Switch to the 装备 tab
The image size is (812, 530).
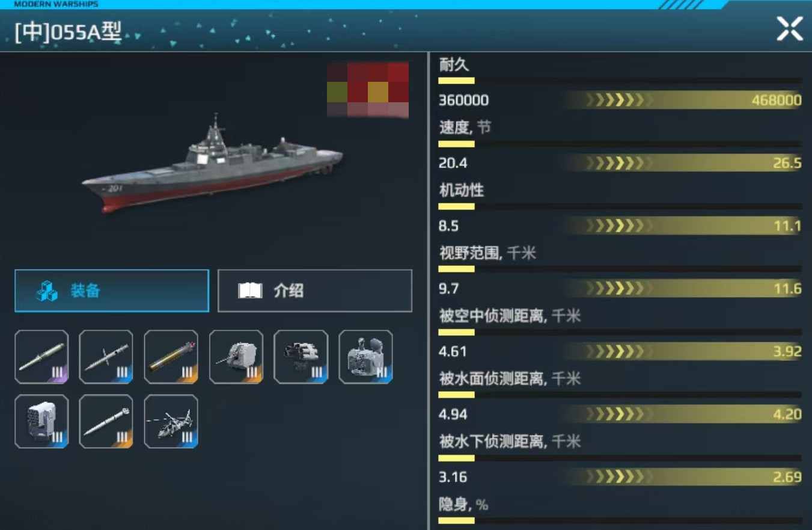pos(112,291)
